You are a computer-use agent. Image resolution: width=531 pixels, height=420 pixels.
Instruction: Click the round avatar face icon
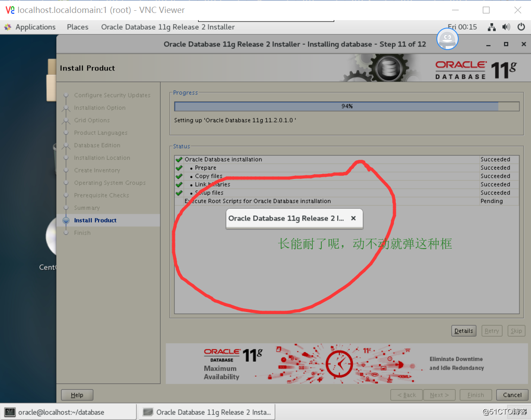(448, 39)
